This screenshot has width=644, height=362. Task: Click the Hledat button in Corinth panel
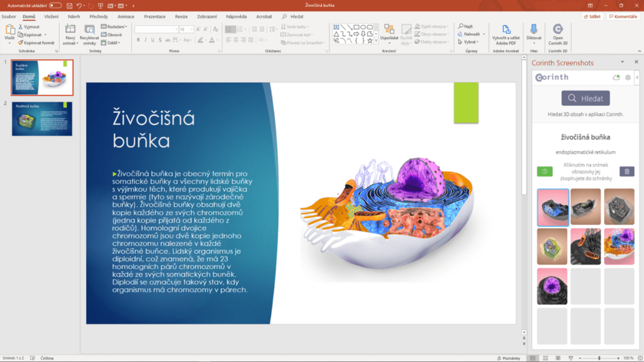[586, 98]
